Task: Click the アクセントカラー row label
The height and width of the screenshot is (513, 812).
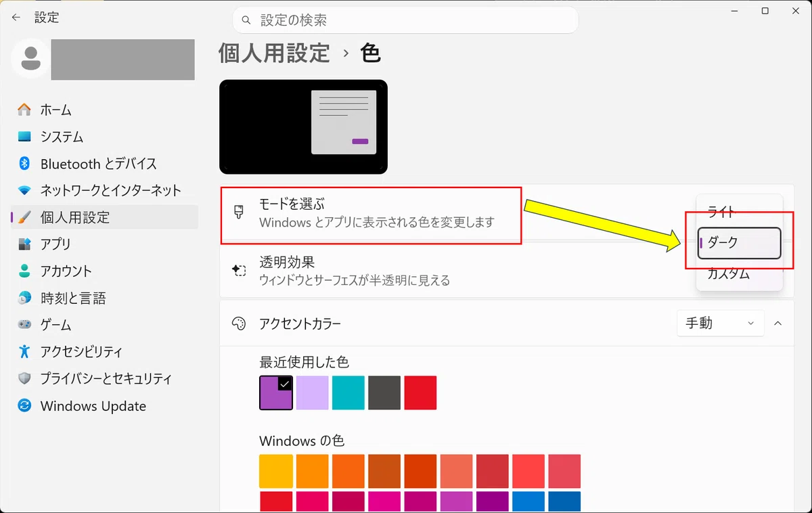Action: [300, 324]
